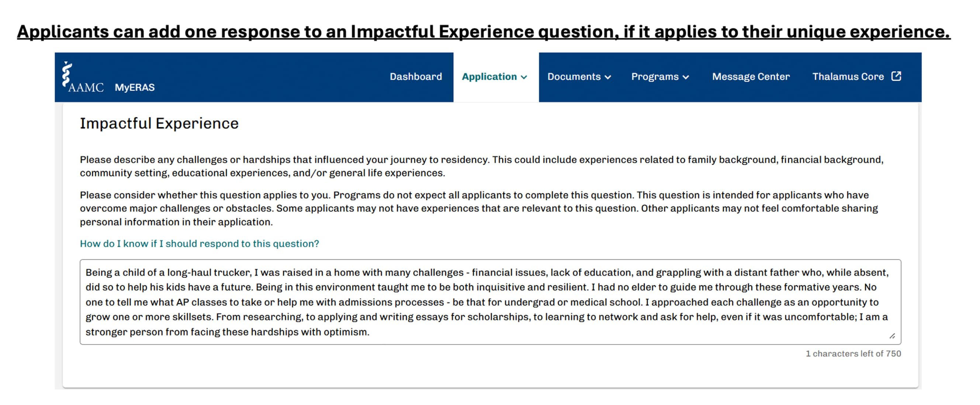The height and width of the screenshot is (405, 980).
Task: Click the AAMC caduceus logo icon
Action: [67, 74]
